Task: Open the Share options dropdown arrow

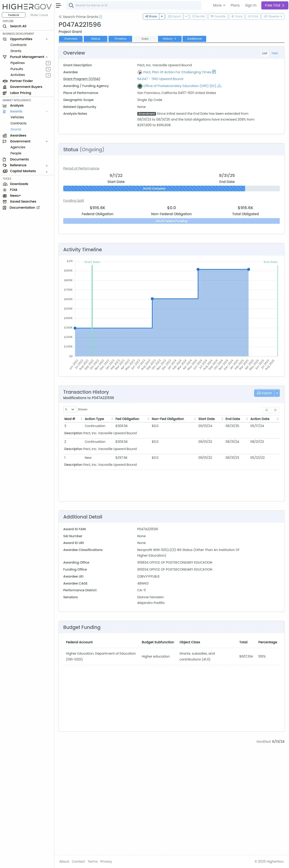Action: click(x=162, y=16)
